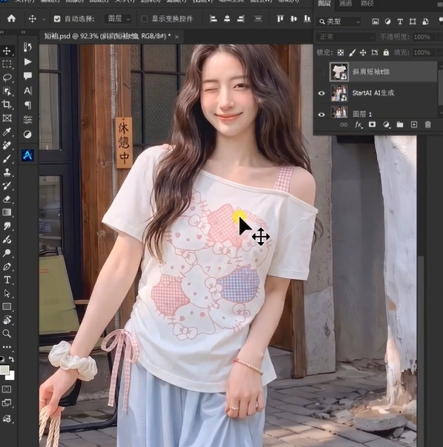Enable the 自动选择 checkbox

[x=57, y=19]
